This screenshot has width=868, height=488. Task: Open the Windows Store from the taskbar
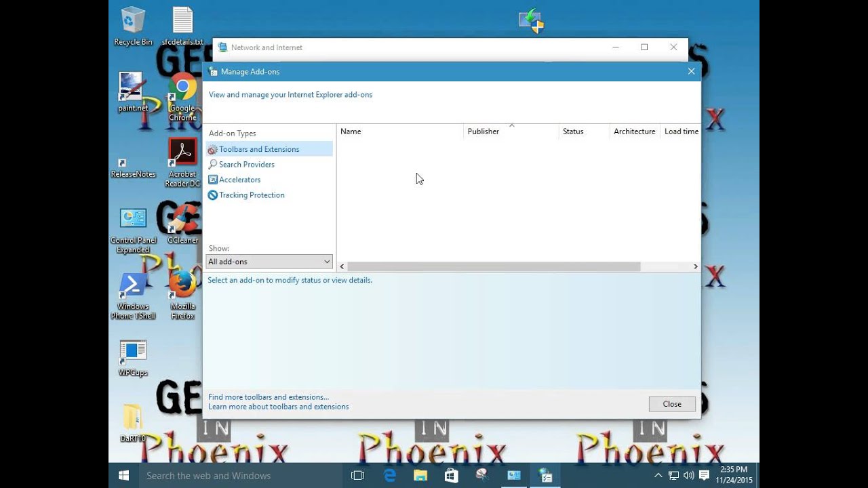(x=451, y=476)
